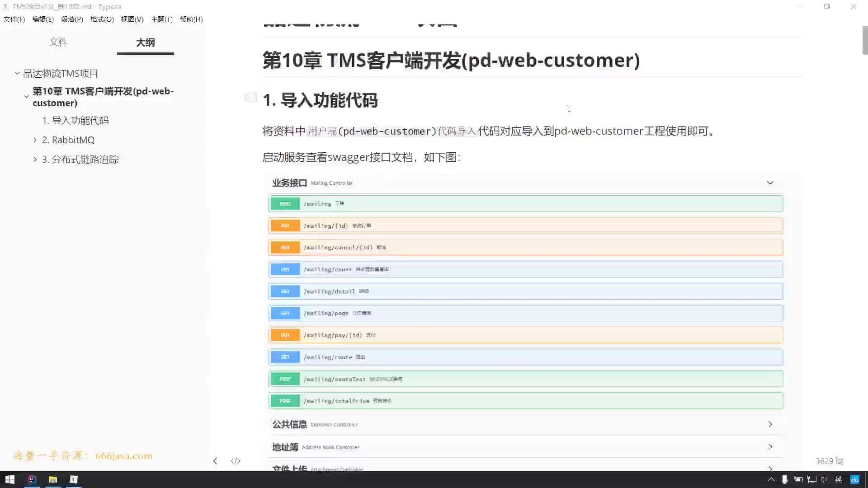The width and height of the screenshot is (868, 488).
Task: Click the microphone tray icon
Action: pyautogui.click(x=784, y=479)
